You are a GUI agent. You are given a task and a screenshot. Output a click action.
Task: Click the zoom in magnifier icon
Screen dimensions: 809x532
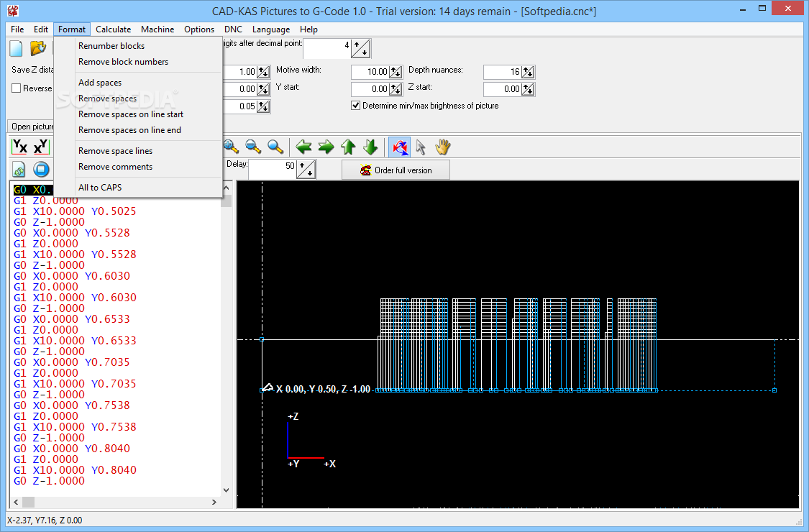[x=231, y=147]
